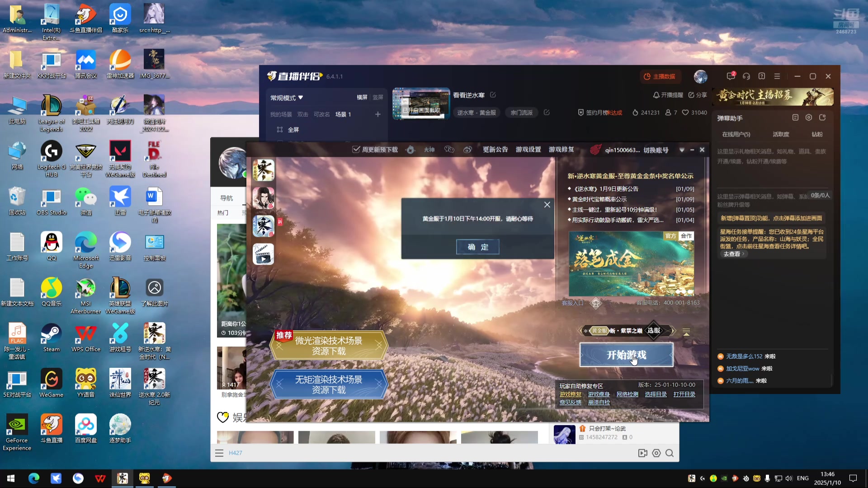This screenshot has height=488, width=868.
Task: Open the video clapperboard icon in launcher sidebar
Action: [x=263, y=253]
